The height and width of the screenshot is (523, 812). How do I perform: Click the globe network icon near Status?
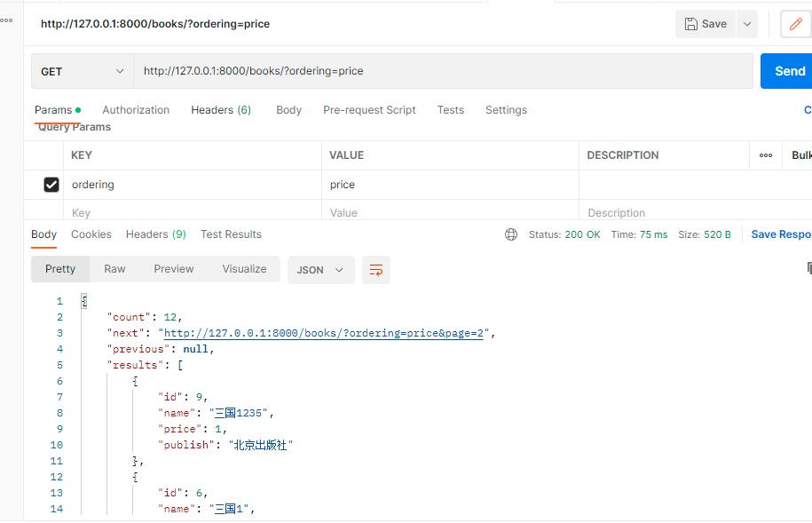(511, 234)
